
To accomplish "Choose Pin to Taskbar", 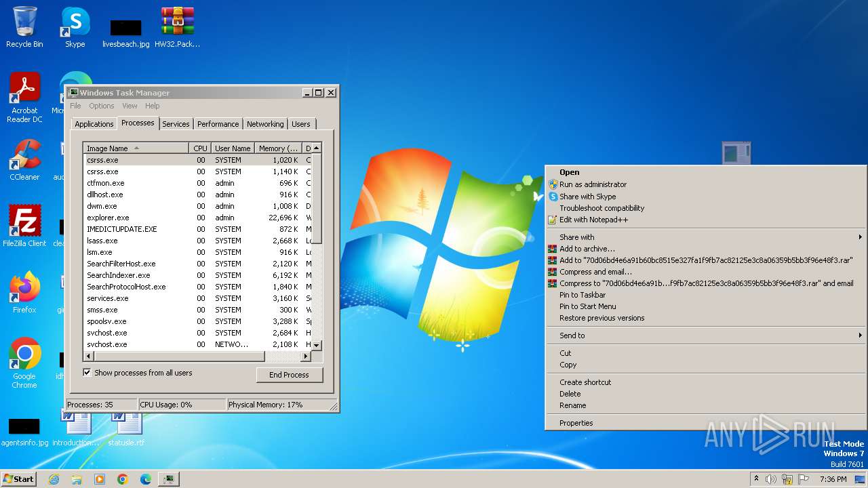I will [x=706, y=295].
